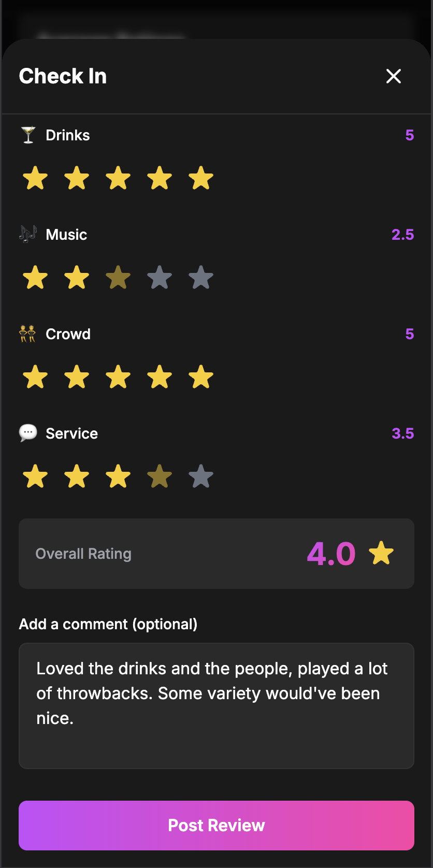Set Music rating to two stars
This screenshot has height=868, width=433.
point(77,278)
